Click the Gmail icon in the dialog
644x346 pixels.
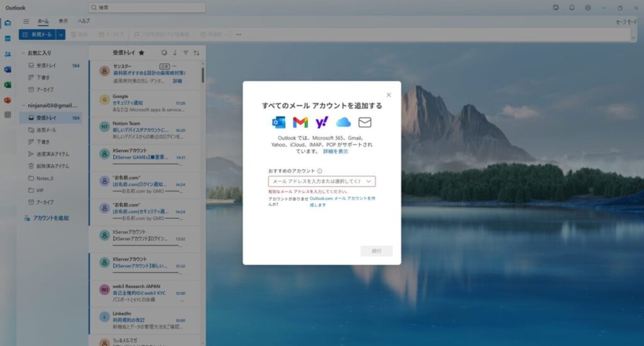point(300,122)
